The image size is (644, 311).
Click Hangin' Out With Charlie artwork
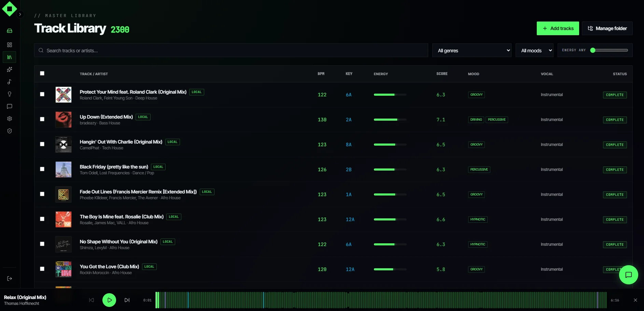click(64, 145)
